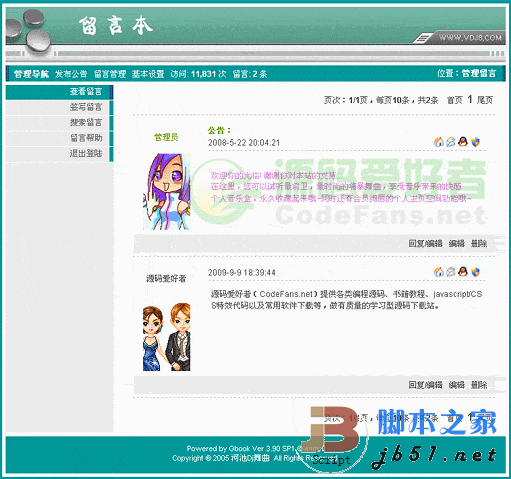Select 签写留言 in the left sidebar
511x479 pixels.
(59, 107)
